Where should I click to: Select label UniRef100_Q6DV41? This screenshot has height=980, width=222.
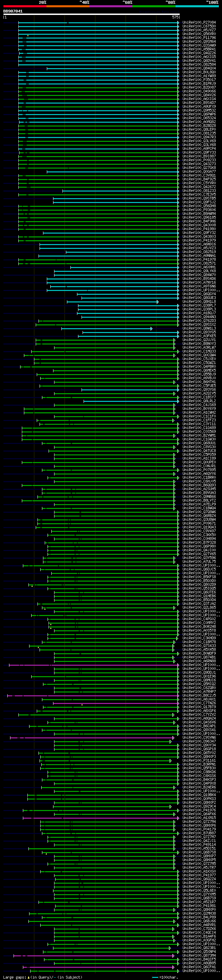click(x=199, y=60)
